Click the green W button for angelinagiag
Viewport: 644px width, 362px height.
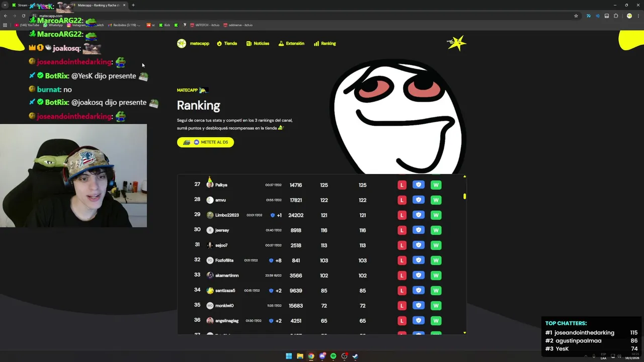tap(436, 321)
